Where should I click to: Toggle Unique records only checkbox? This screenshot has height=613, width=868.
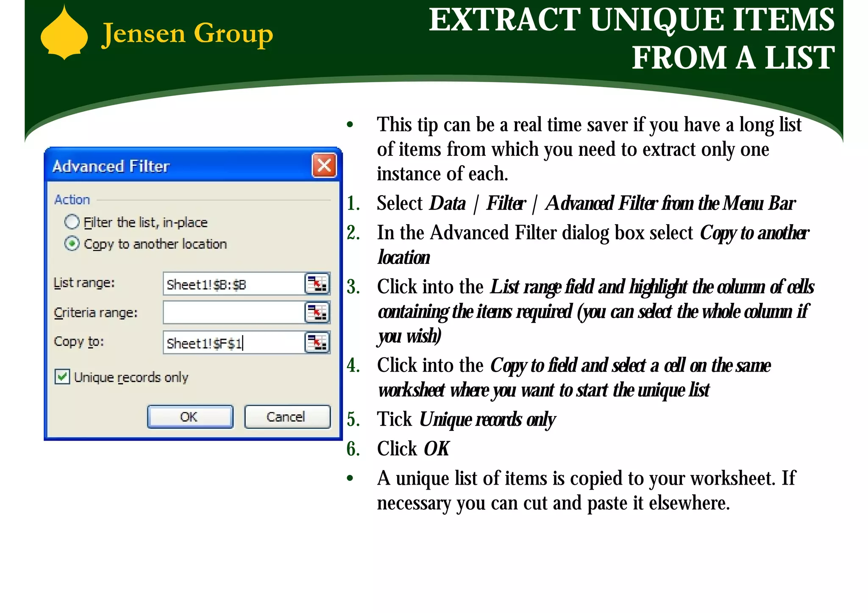click(62, 377)
